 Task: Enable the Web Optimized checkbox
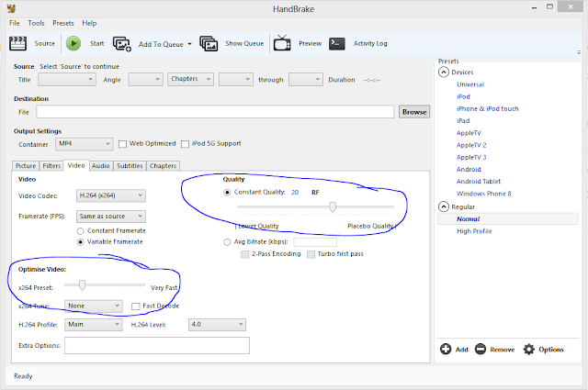point(122,144)
